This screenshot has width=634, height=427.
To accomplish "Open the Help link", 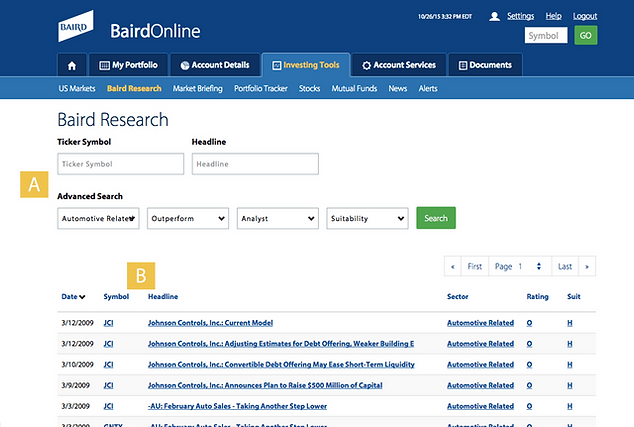I will tap(554, 16).
